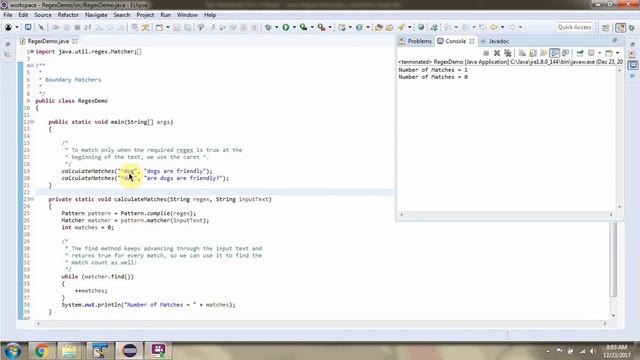Image resolution: width=640 pixels, height=360 pixels.
Task: Switch to the Problems tab
Action: pyautogui.click(x=416, y=41)
